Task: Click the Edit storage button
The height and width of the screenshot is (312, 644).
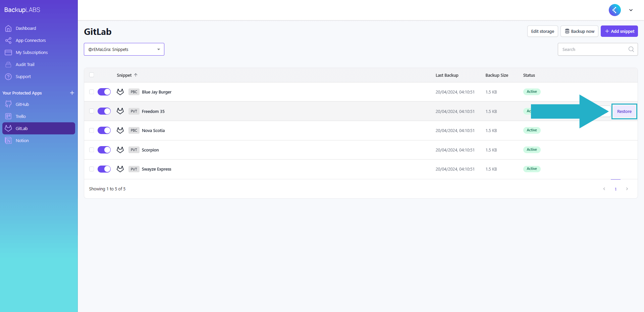Action: [543, 31]
